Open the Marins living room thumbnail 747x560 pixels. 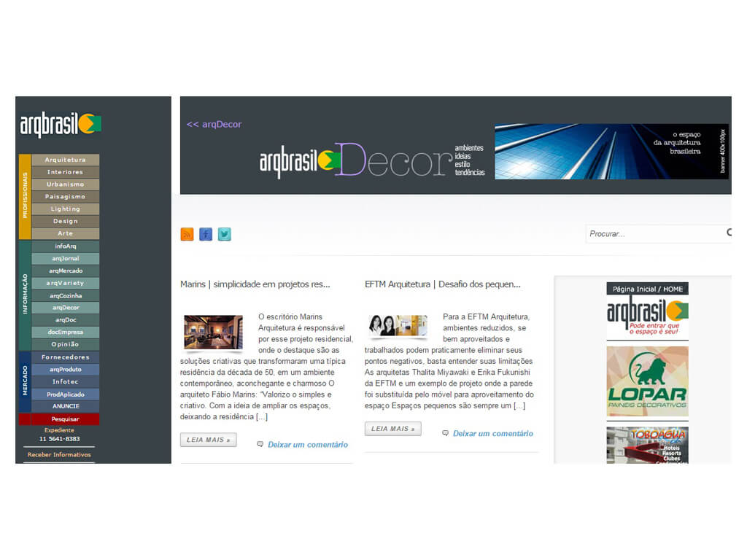[x=213, y=332]
